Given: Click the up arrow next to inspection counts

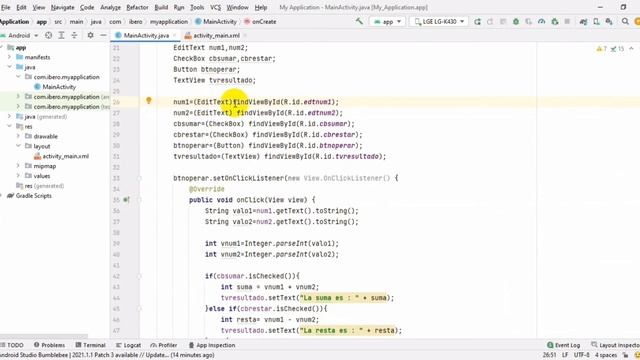Looking at the screenshot, I should 631,49.
